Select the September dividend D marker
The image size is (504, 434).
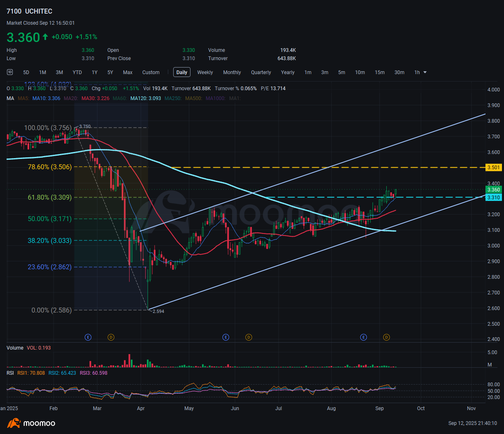tap(386, 337)
